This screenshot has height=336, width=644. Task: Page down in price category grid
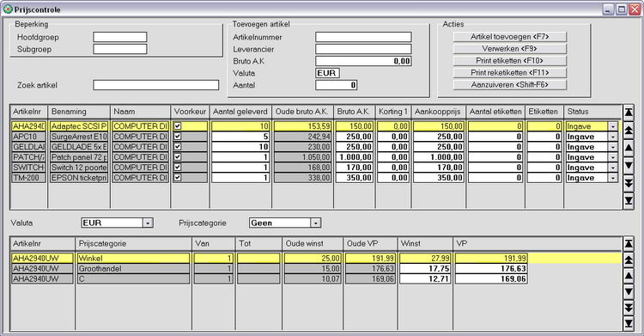click(628, 307)
